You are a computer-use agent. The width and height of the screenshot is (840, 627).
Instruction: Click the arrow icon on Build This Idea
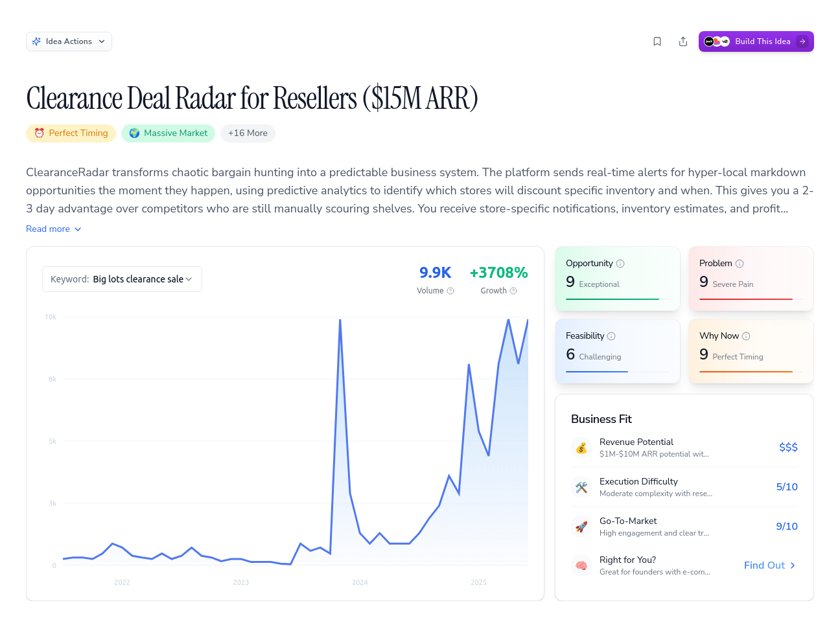[802, 41]
